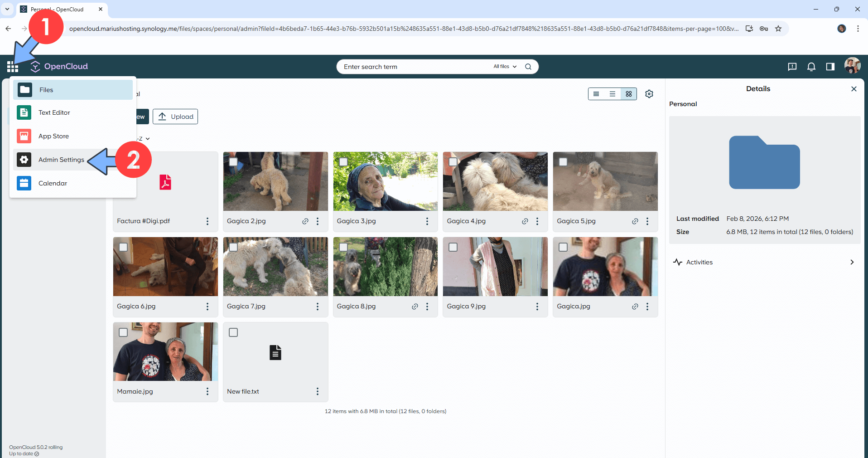This screenshot has height=458, width=868.
Task: Open context menu for Factura #Digi.pdf
Action: (x=207, y=221)
